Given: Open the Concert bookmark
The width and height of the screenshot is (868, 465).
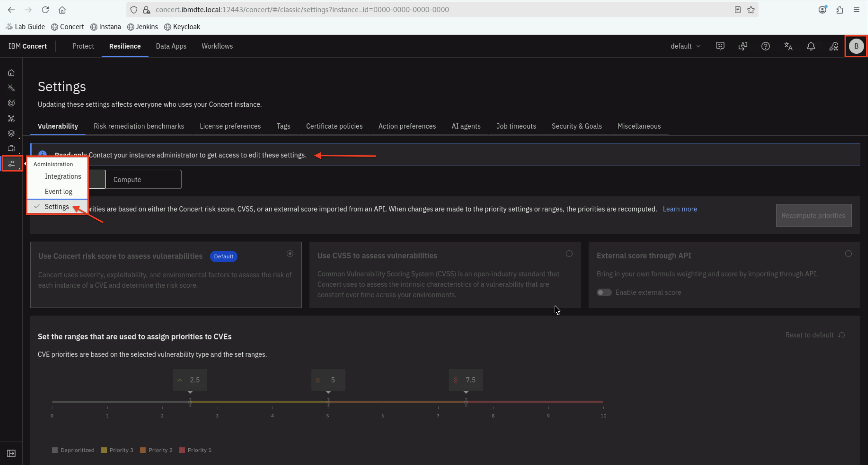Looking at the screenshot, I should pyautogui.click(x=67, y=27).
